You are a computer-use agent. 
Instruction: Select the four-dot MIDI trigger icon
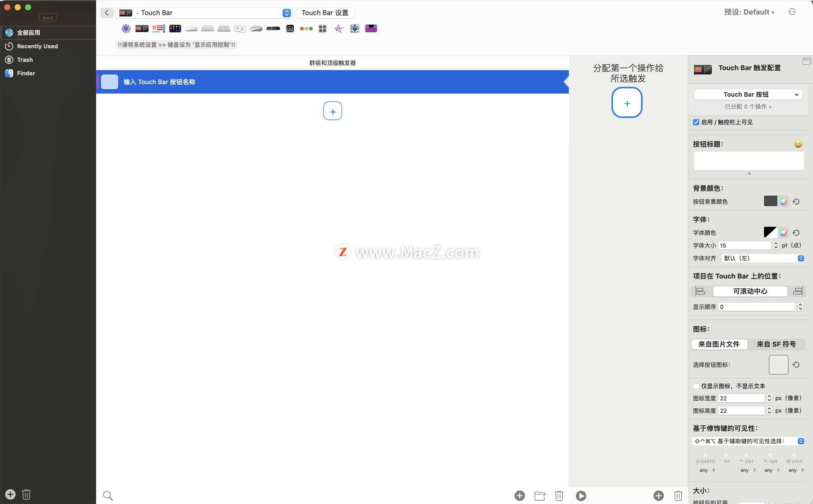click(x=323, y=28)
